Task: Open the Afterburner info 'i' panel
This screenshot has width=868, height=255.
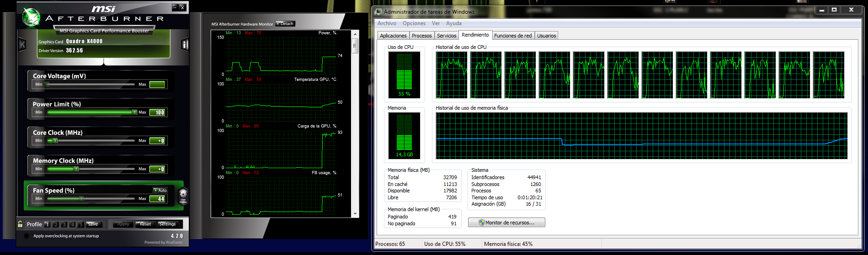Action: point(185,44)
